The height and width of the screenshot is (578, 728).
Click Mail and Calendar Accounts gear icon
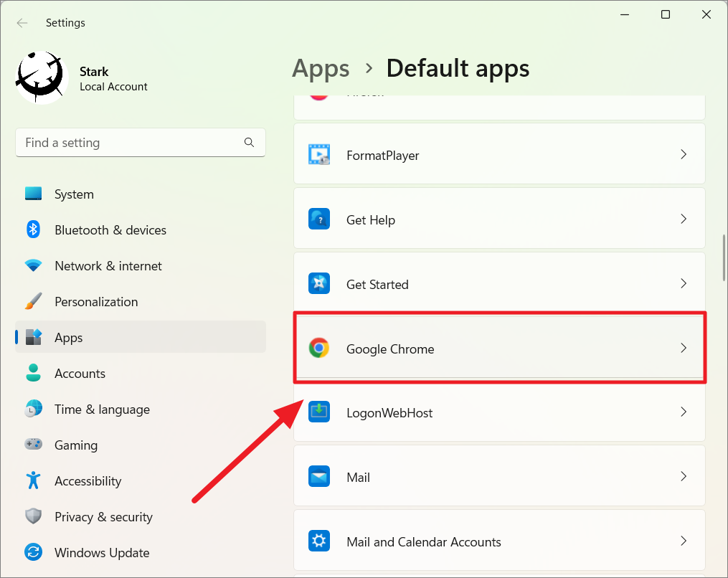coord(319,541)
